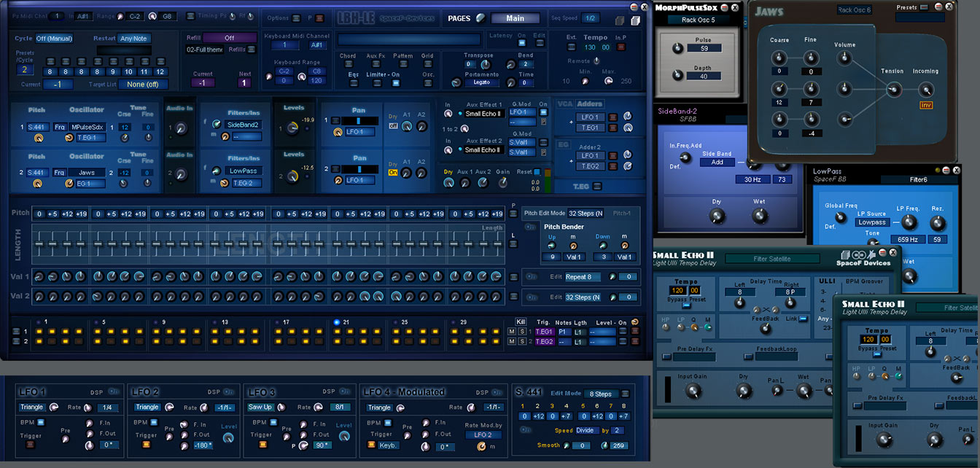Click the P icon beside Aux Effect 1 G.Mod
This screenshot has width=980, height=468.
[x=543, y=122]
